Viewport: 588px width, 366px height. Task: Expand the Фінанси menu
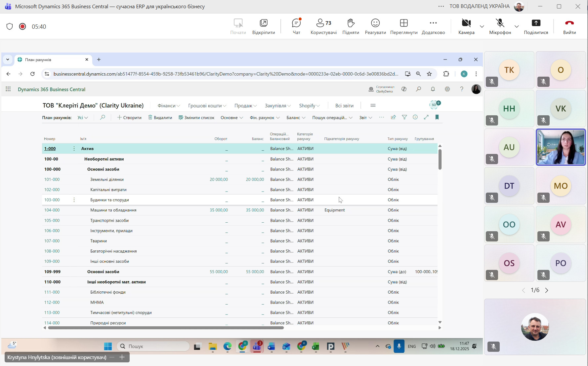(x=168, y=106)
